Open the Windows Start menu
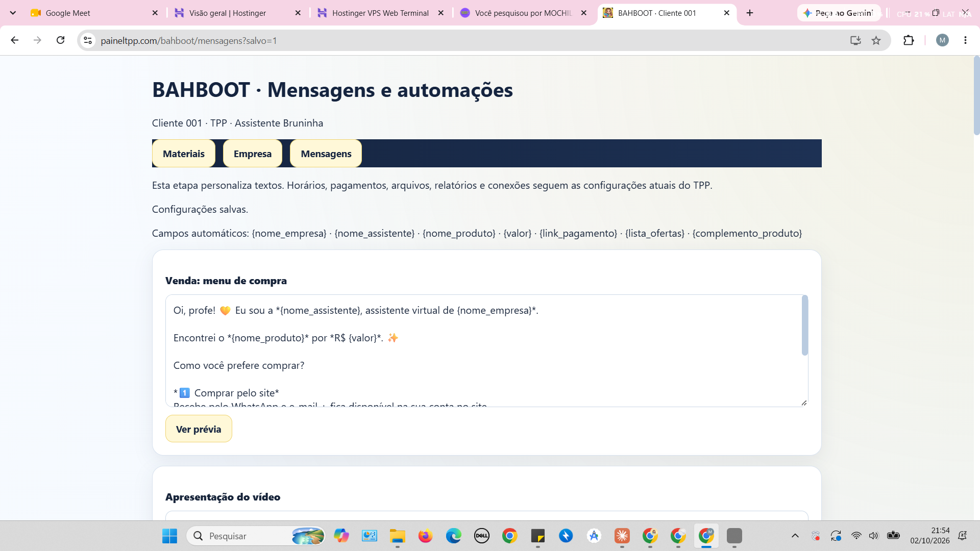 point(169,536)
